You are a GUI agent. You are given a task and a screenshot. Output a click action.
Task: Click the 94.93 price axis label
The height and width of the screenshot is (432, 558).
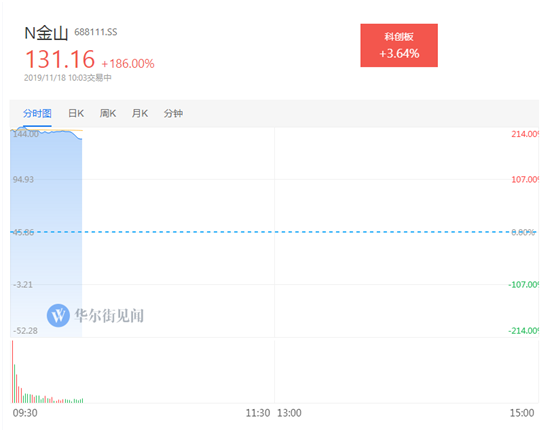tap(23, 179)
